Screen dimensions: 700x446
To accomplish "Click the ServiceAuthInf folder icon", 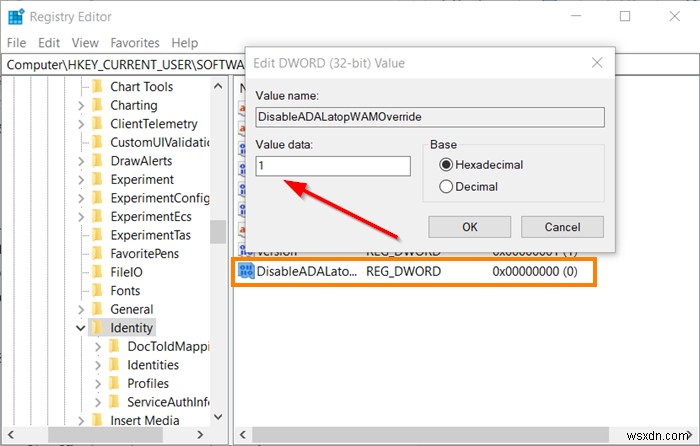I will pos(114,402).
